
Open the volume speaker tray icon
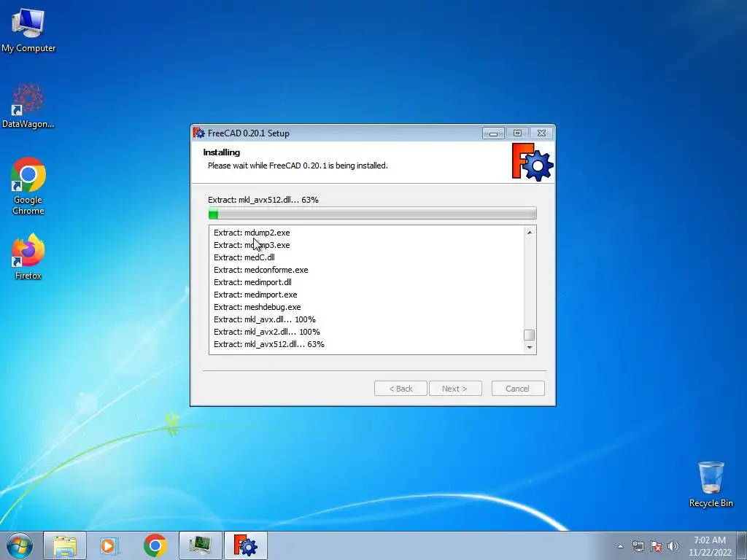[x=673, y=546]
